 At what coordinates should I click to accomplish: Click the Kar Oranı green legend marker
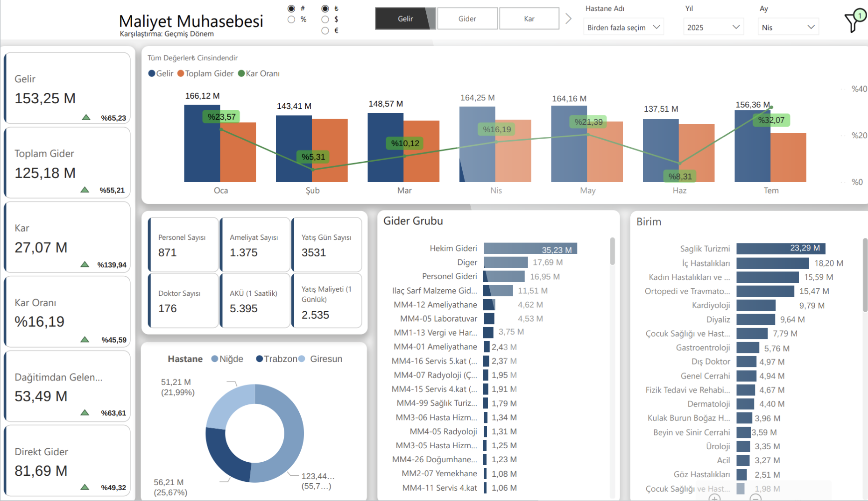pos(241,73)
